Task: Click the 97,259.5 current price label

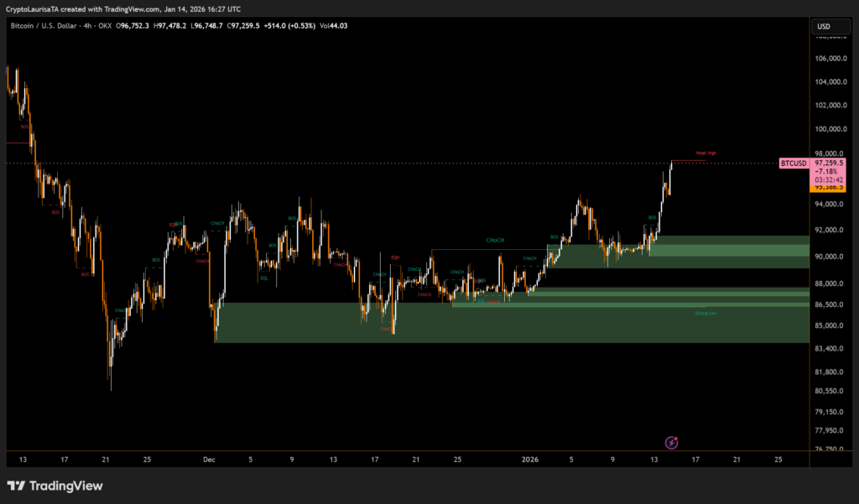Action: [827, 162]
